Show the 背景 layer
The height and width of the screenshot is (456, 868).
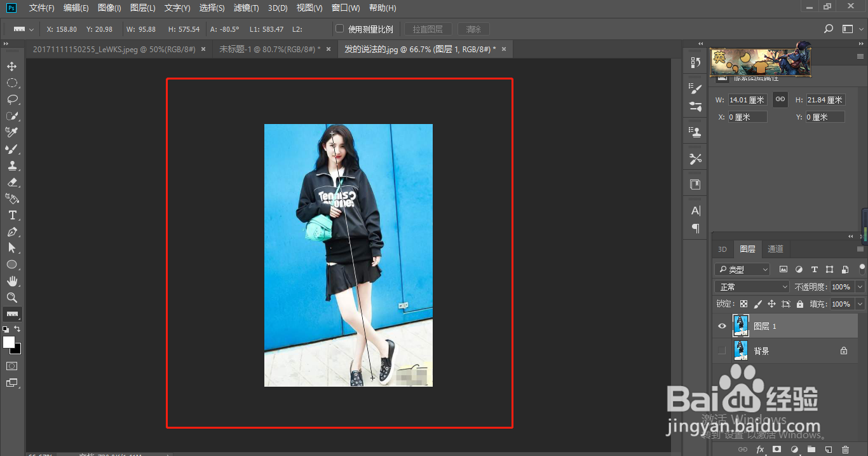(721, 350)
